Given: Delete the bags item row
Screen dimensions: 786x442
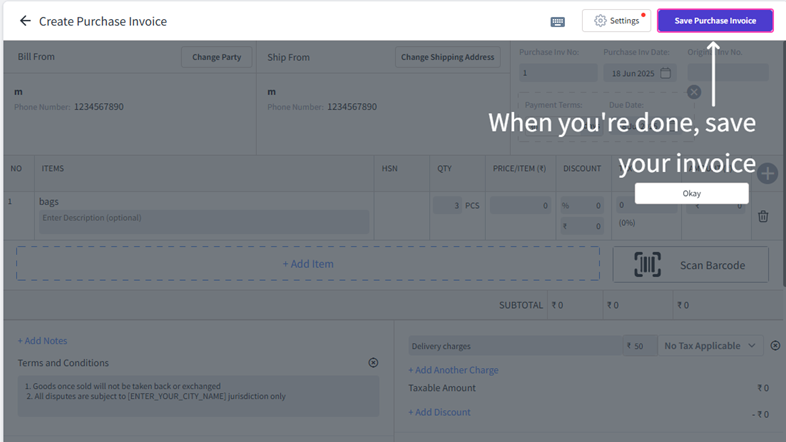Looking at the screenshot, I should tap(763, 216).
